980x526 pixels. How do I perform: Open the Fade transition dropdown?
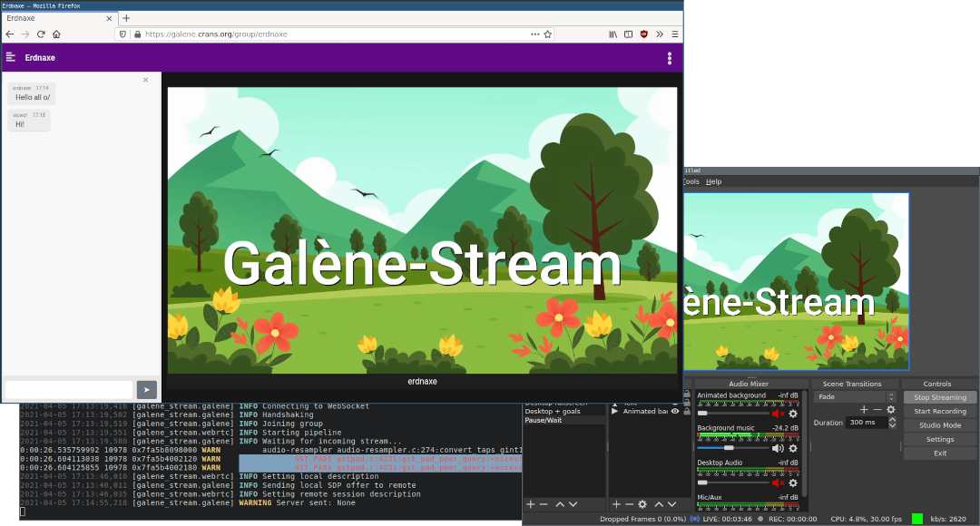(855, 396)
